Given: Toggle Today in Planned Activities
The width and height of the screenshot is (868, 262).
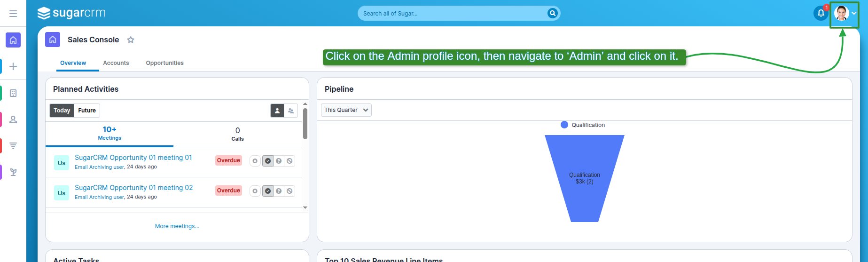Looking at the screenshot, I should [62, 111].
